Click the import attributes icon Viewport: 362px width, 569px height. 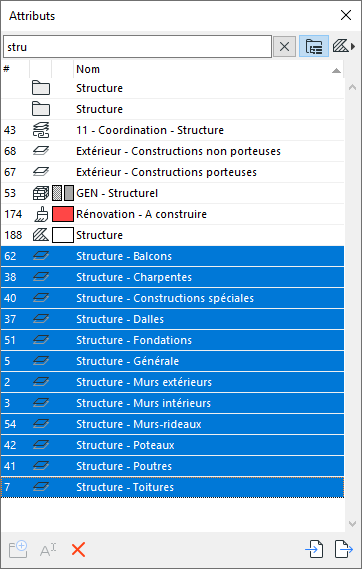[x=314, y=549]
